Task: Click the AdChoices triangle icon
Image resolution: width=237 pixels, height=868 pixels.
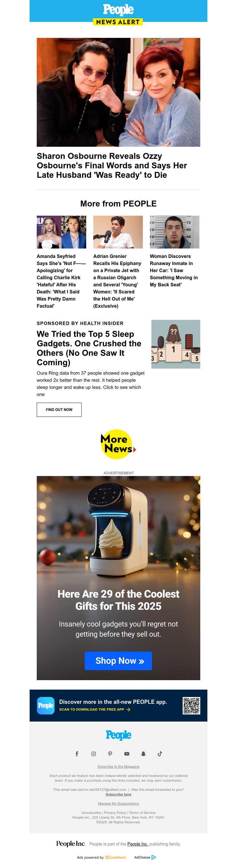Action: coord(154,857)
